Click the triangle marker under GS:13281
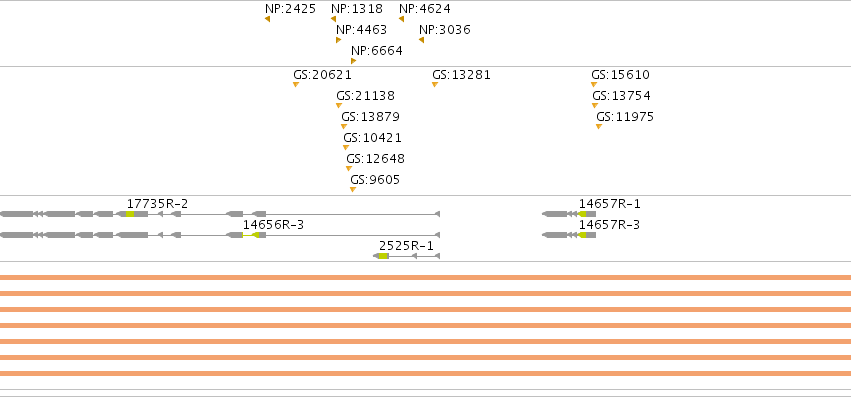The height and width of the screenshot is (397, 851). pos(435,84)
